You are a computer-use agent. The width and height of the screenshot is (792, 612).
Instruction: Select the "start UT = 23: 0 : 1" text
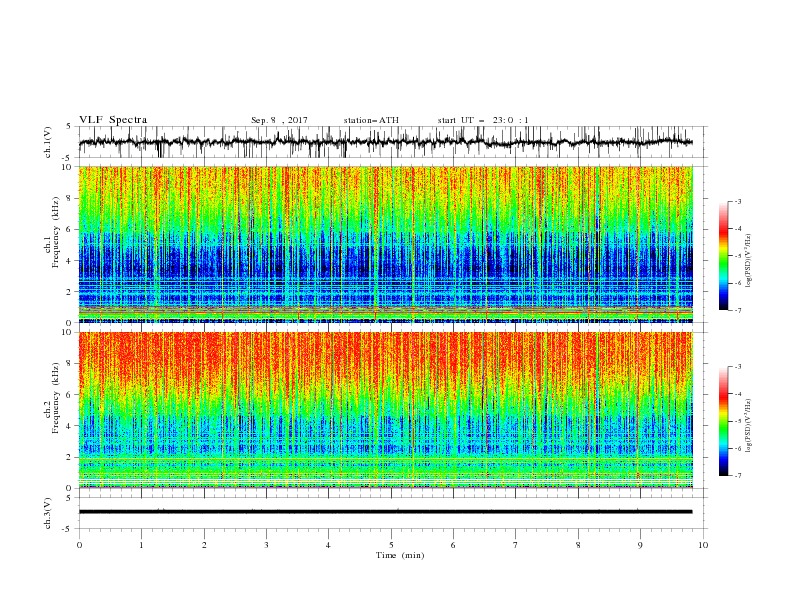coord(483,120)
